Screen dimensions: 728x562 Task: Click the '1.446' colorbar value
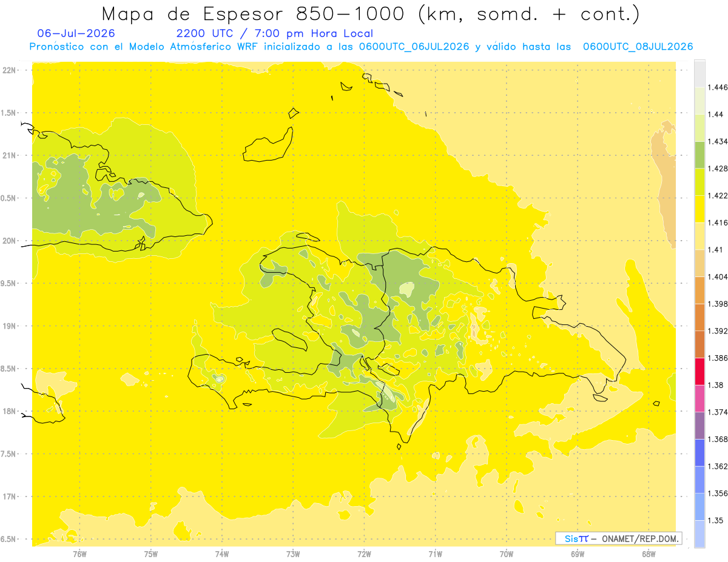tap(718, 87)
